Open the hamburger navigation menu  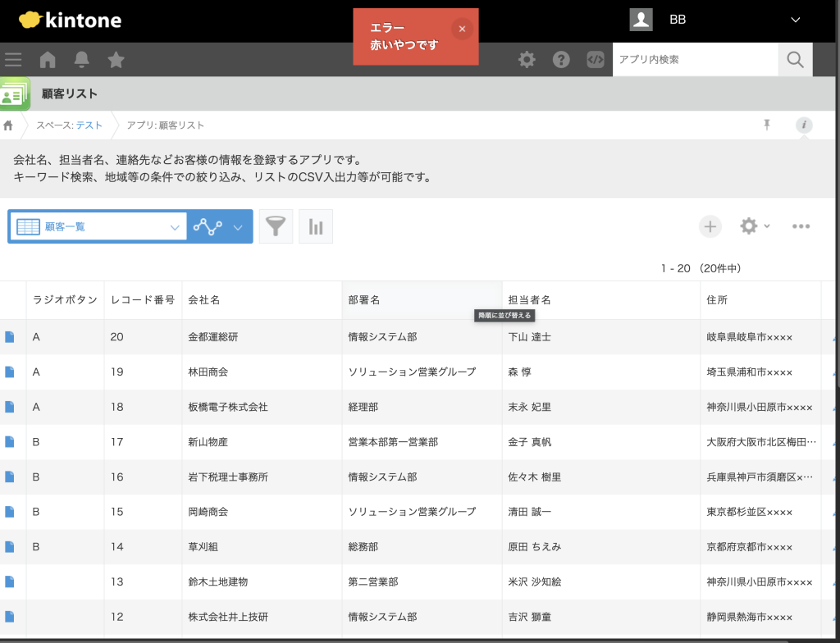13,59
